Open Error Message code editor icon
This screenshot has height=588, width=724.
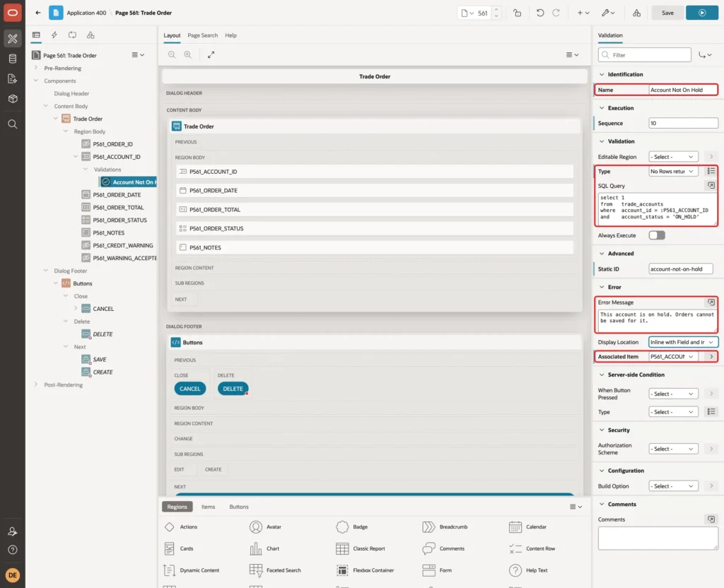(711, 302)
